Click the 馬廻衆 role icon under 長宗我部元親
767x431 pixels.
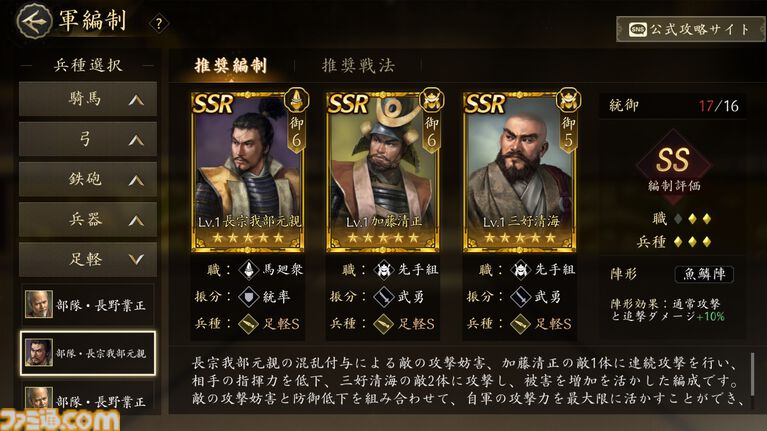point(248,269)
